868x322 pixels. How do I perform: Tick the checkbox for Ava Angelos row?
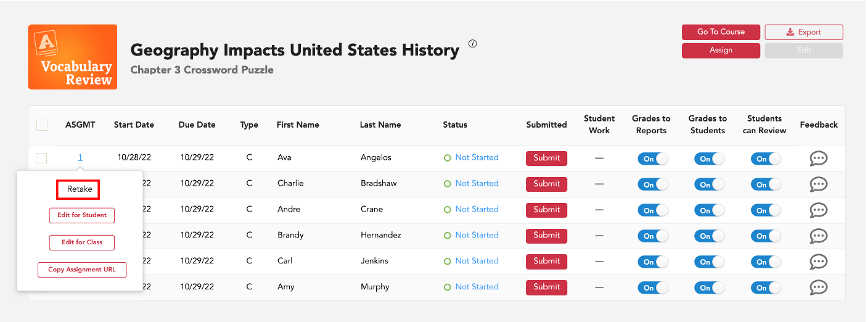(x=41, y=159)
